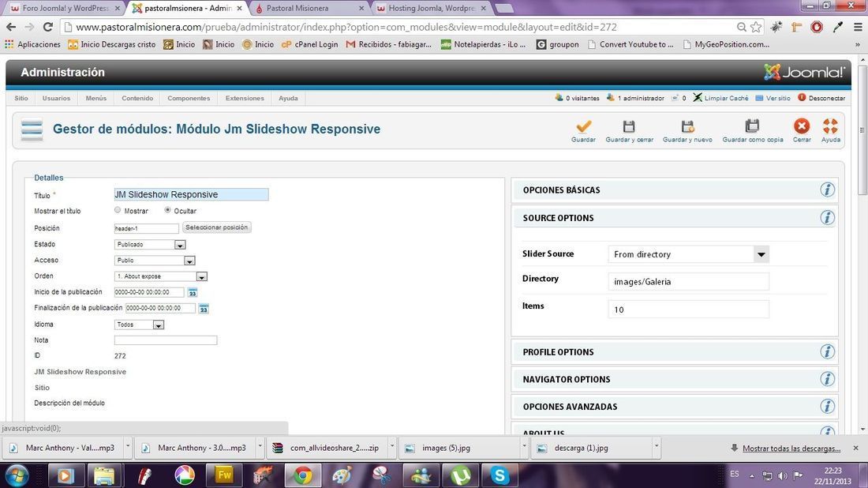
Task: Click info icon beside Navigator Options
Action: point(827,379)
